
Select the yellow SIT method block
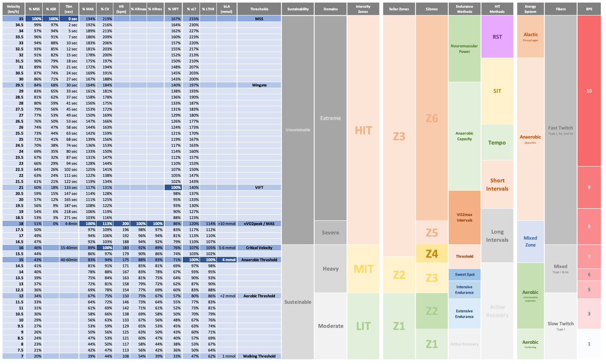497,91
